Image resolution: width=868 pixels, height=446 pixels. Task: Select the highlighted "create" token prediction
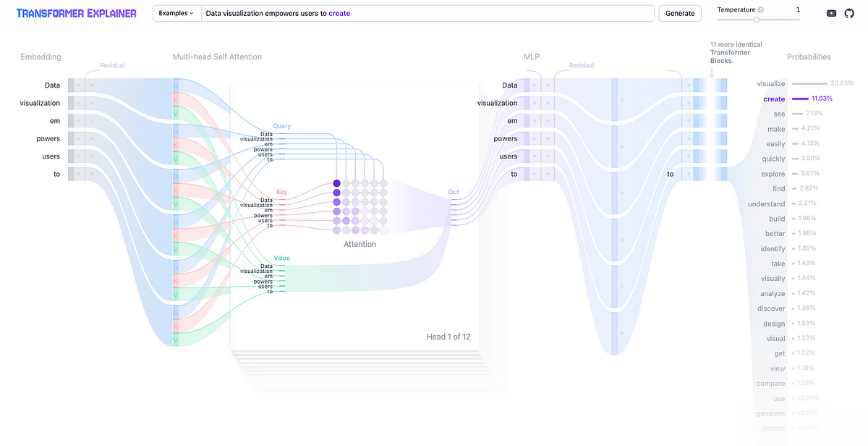pyautogui.click(x=774, y=98)
